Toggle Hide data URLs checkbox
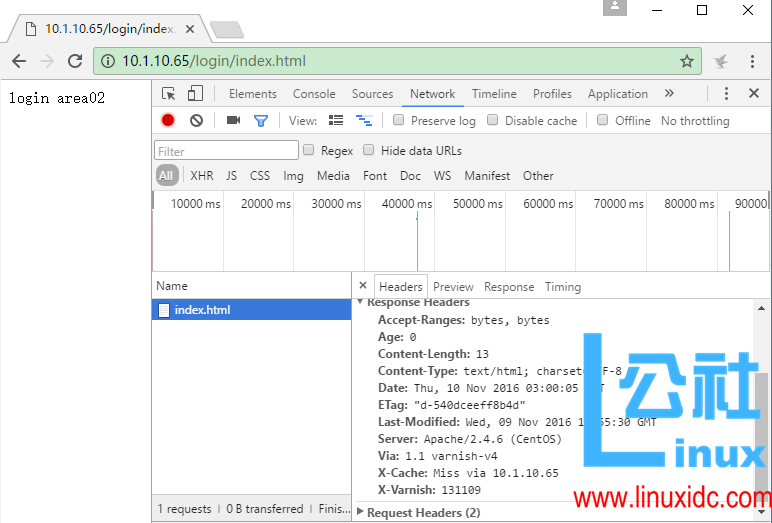 coord(368,150)
